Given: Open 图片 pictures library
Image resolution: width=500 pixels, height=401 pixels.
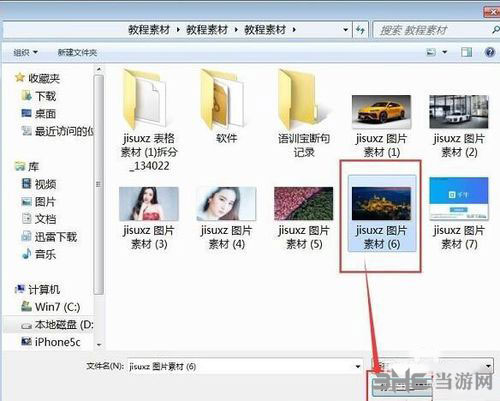Looking at the screenshot, I should pos(45,202).
